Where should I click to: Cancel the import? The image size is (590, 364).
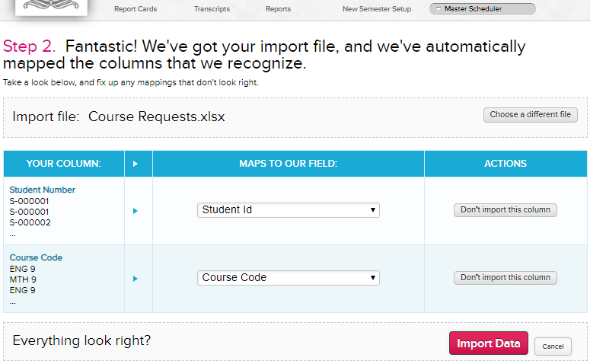pyautogui.click(x=553, y=346)
